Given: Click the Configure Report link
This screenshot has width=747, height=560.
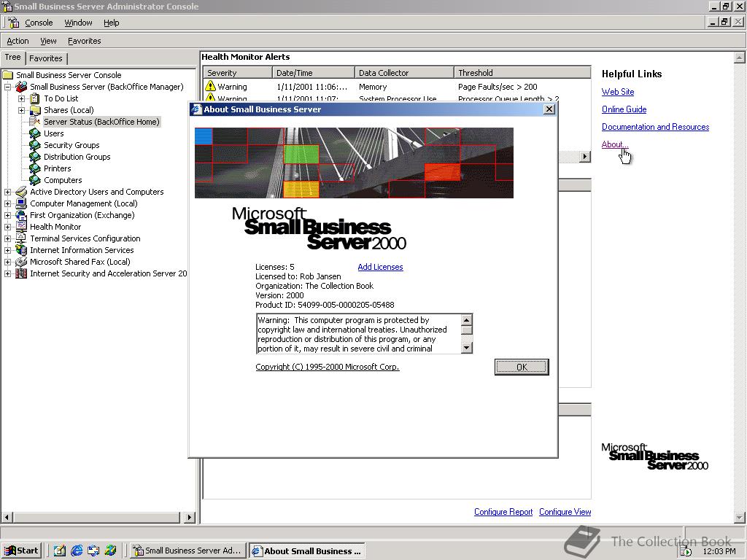Looking at the screenshot, I should 503,511.
